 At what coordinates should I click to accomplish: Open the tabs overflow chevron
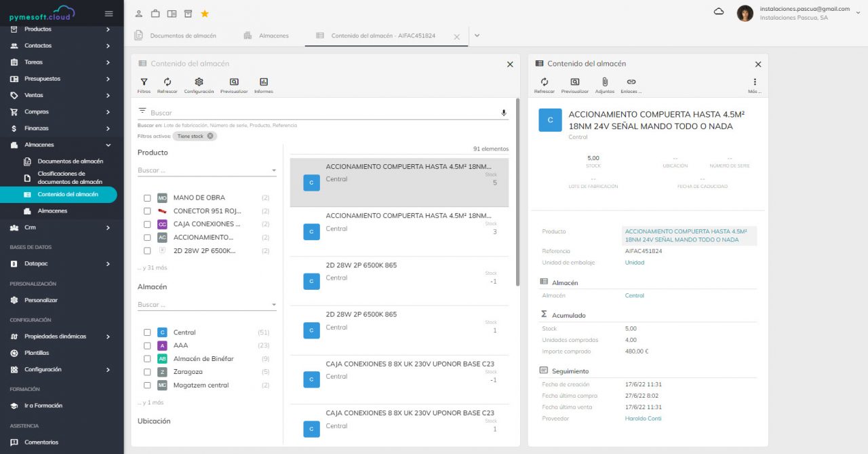point(477,35)
